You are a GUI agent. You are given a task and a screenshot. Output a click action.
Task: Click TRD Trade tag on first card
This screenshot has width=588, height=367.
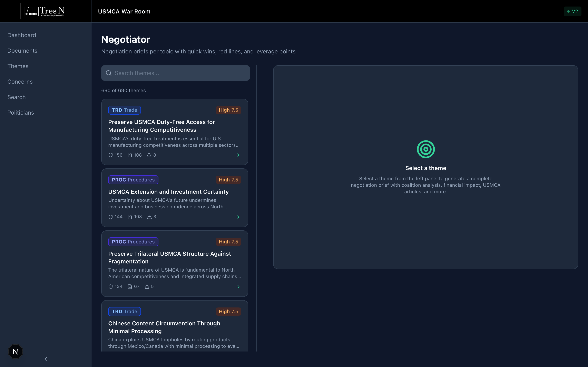[124, 110]
